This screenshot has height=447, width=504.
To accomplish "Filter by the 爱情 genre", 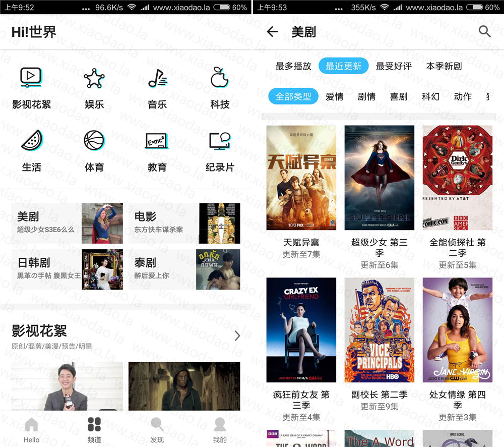I will point(334,96).
